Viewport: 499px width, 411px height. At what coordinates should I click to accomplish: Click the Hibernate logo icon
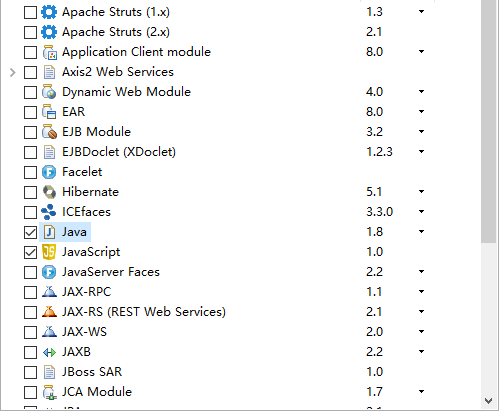click(49, 192)
